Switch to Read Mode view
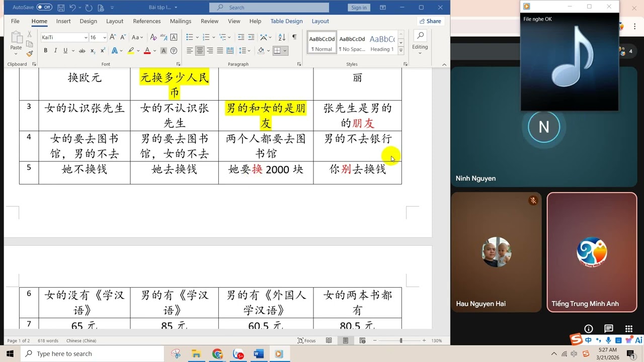Viewport: 644px width, 362px height. pos(329,340)
